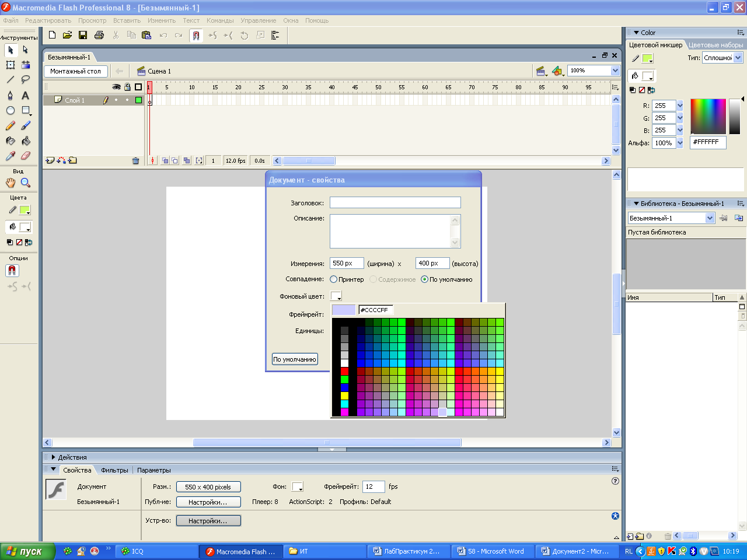Select the Gradient Transform tool

(26, 65)
